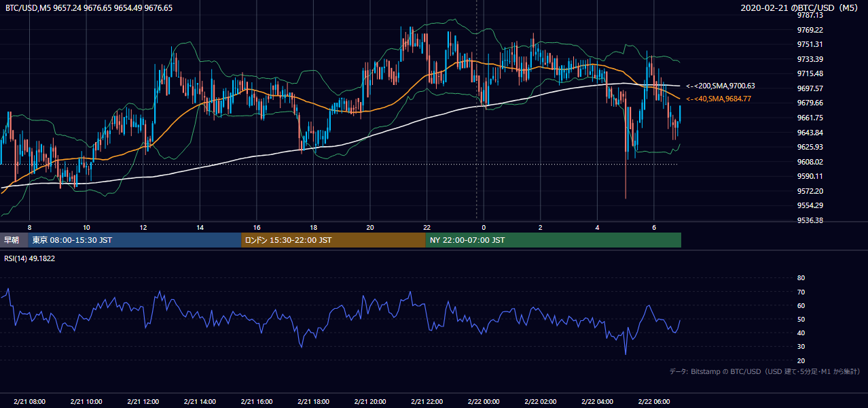Click the time label 2/21 08:00
The height and width of the screenshot is (408, 868).
(29, 402)
